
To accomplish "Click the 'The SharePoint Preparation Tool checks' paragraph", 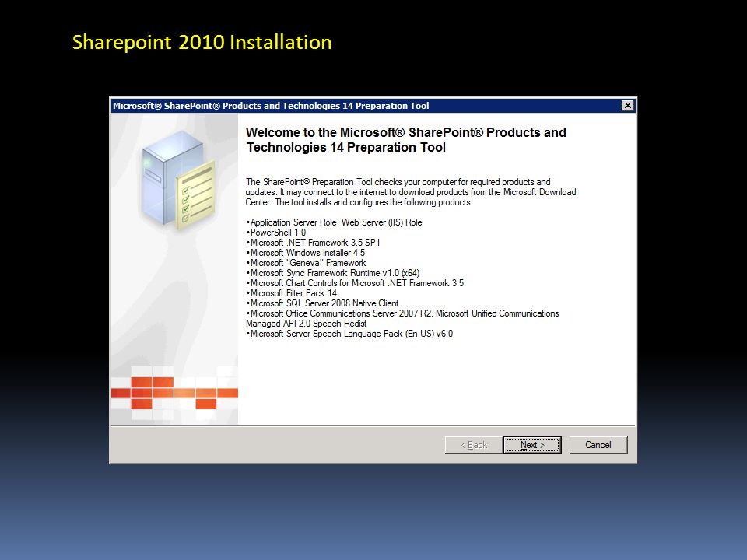I will [411, 192].
